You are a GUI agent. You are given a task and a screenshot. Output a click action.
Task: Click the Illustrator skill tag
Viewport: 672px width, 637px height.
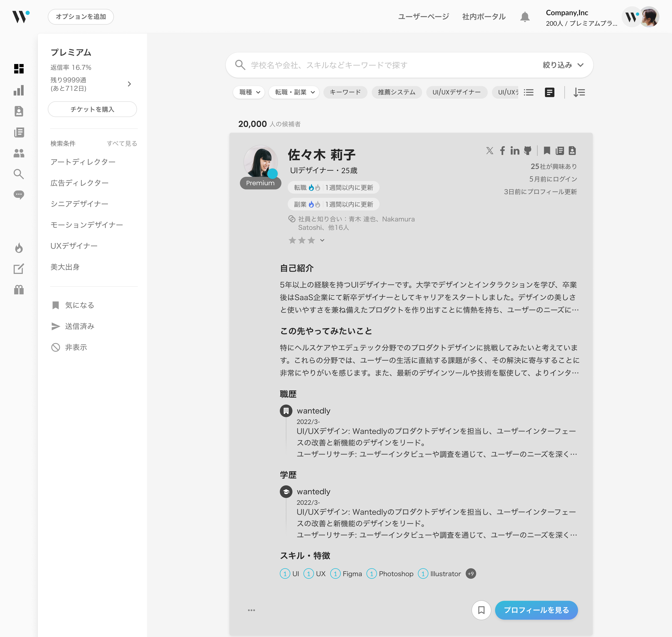click(439, 574)
